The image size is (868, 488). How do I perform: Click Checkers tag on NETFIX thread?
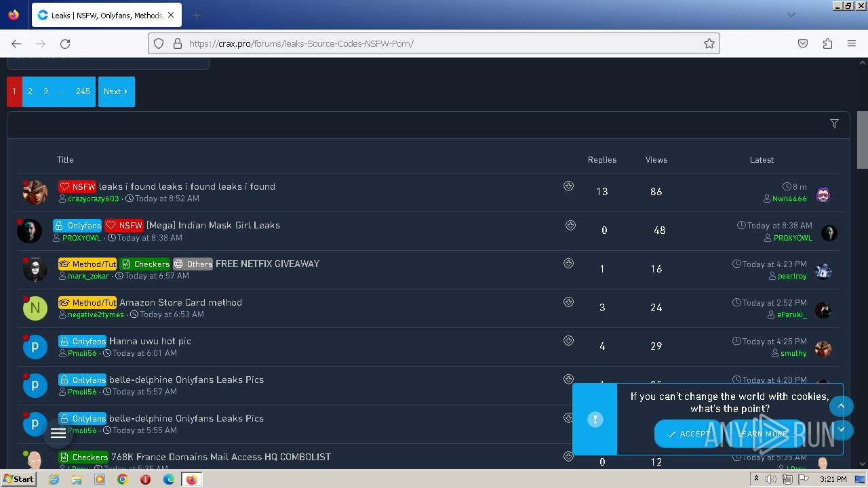click(145, 264)
